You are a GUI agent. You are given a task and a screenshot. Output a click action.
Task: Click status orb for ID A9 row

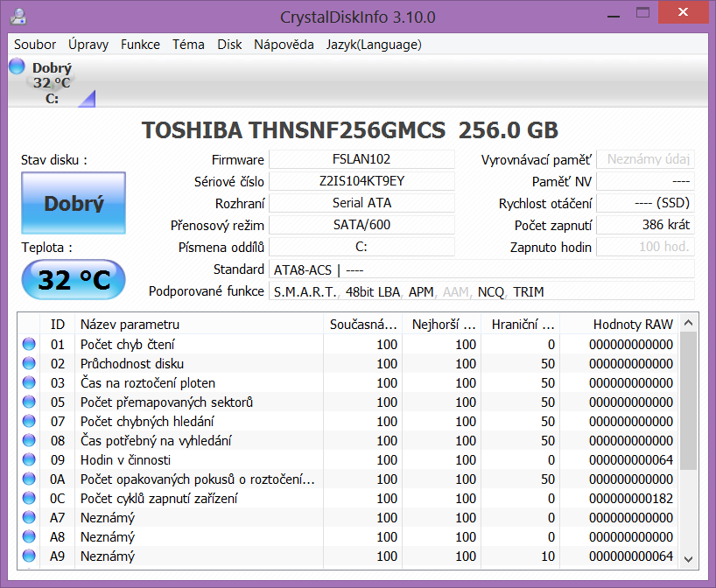click(30, 556)
